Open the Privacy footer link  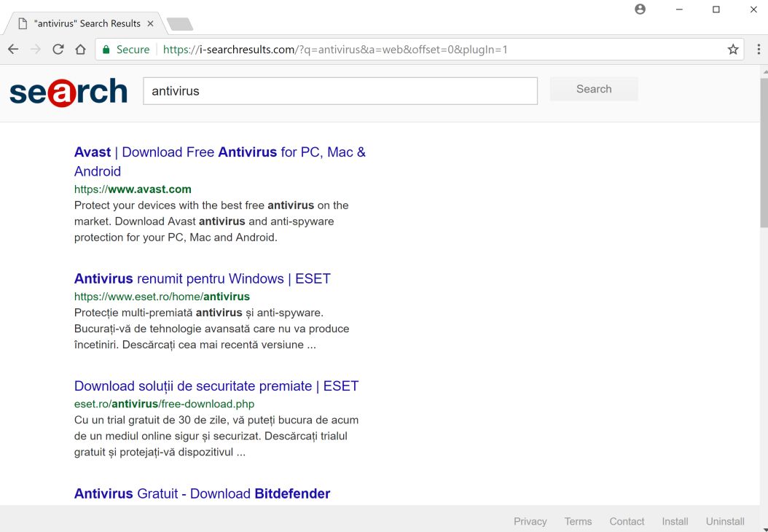(530, 521)
